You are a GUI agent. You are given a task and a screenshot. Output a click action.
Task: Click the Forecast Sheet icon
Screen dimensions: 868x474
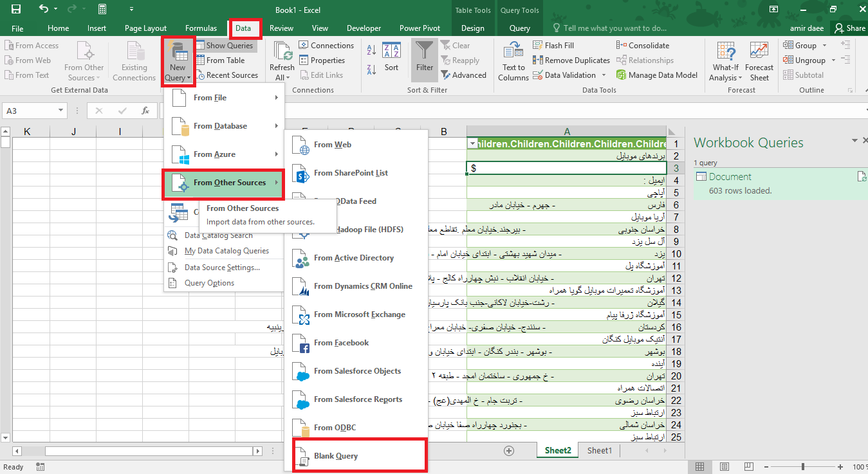[x=759, y=62]
